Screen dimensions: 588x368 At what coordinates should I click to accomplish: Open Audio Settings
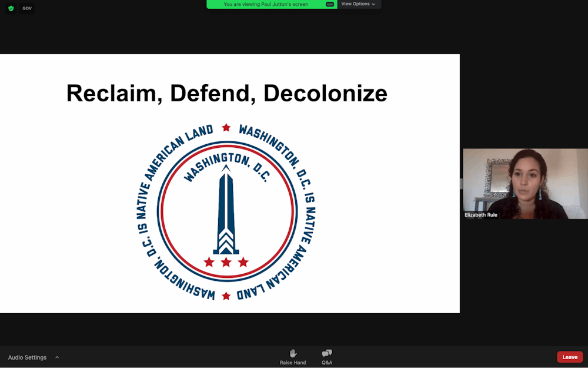[x=27, y=357]
